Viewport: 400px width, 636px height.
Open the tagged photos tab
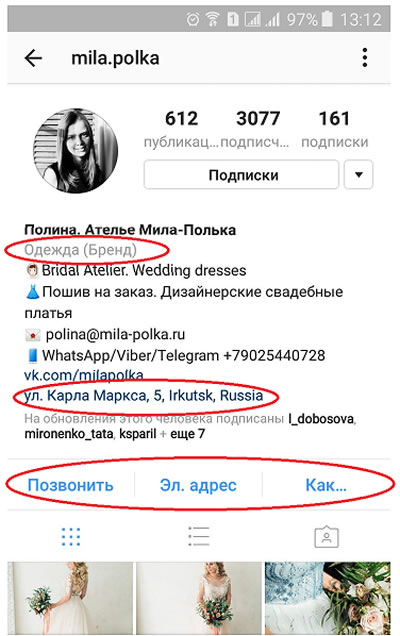tap(327, 537)
